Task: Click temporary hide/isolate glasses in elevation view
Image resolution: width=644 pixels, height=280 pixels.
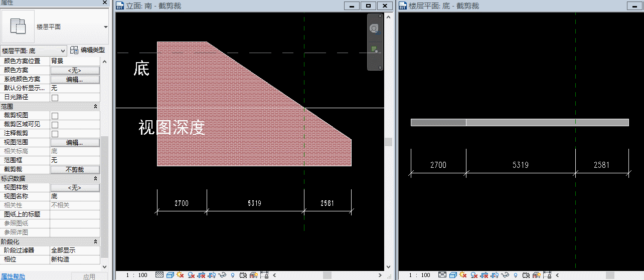Action: tap(222, 275)
